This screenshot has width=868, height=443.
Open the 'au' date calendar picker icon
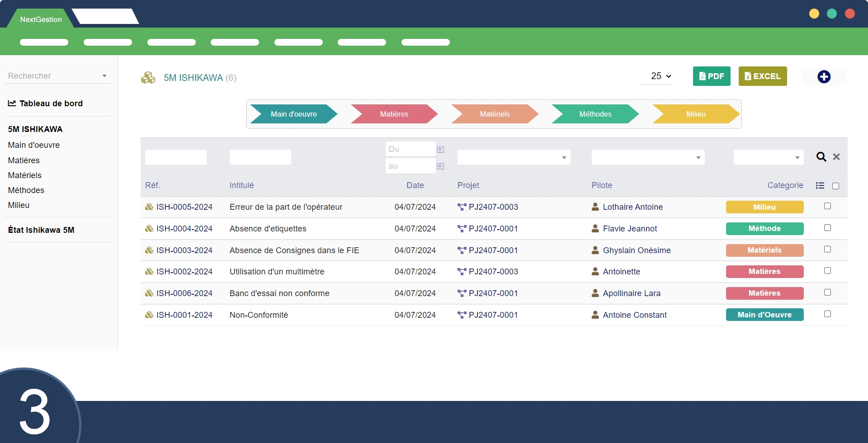pos(440,166)
